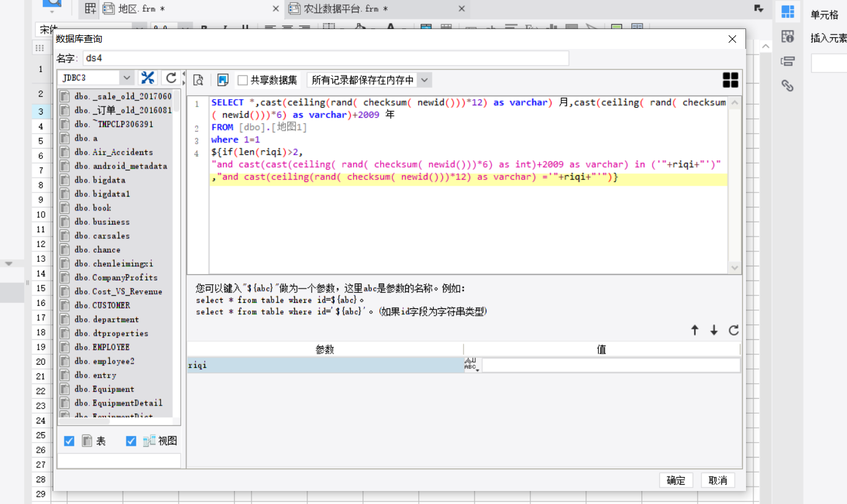Click the riqi parameter value field
The image size is (847, 504).
pos(610,365)
